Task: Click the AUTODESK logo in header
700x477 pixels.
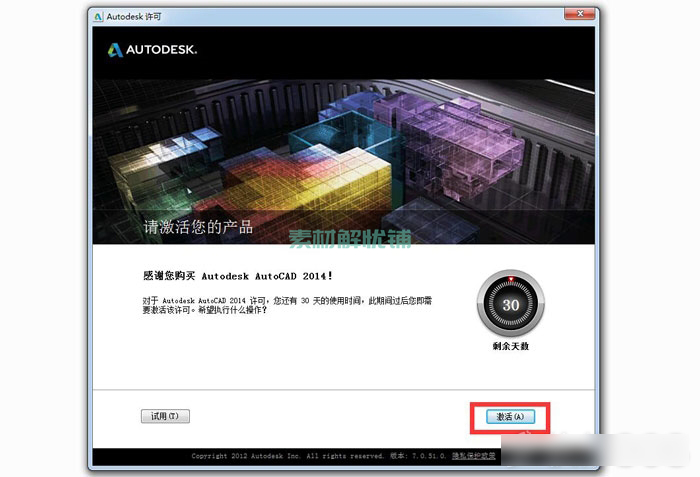Action: point(152,50)
